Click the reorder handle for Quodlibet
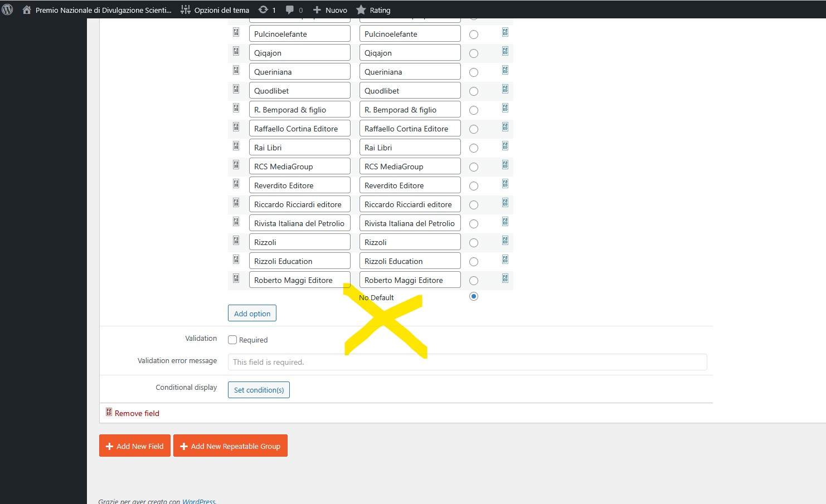 tap(236, 89)
